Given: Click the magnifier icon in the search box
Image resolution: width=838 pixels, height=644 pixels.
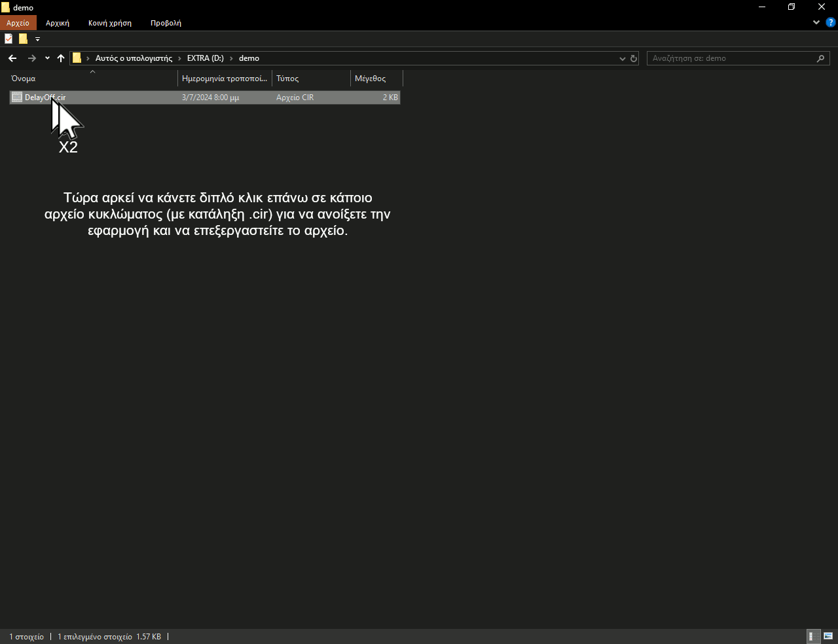Looking at the screenshot, I should 820,58.
